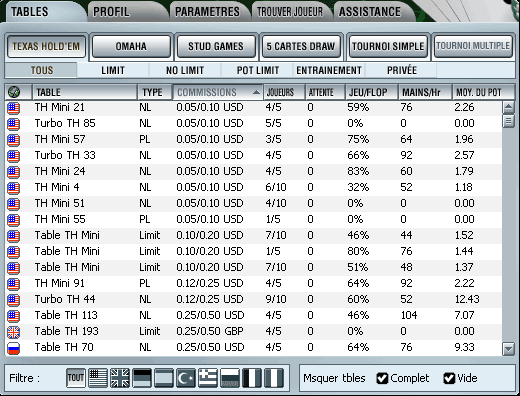Click flag of Table TH Mini with 51% flop
The height and width of the screenshot is (396, 520).
[13, 268]
